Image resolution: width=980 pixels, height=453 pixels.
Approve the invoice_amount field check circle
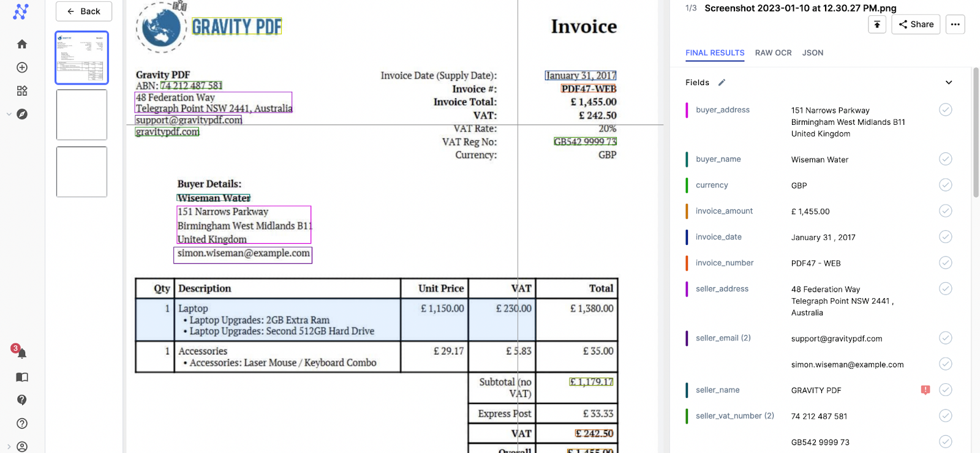tap(946, 211)
